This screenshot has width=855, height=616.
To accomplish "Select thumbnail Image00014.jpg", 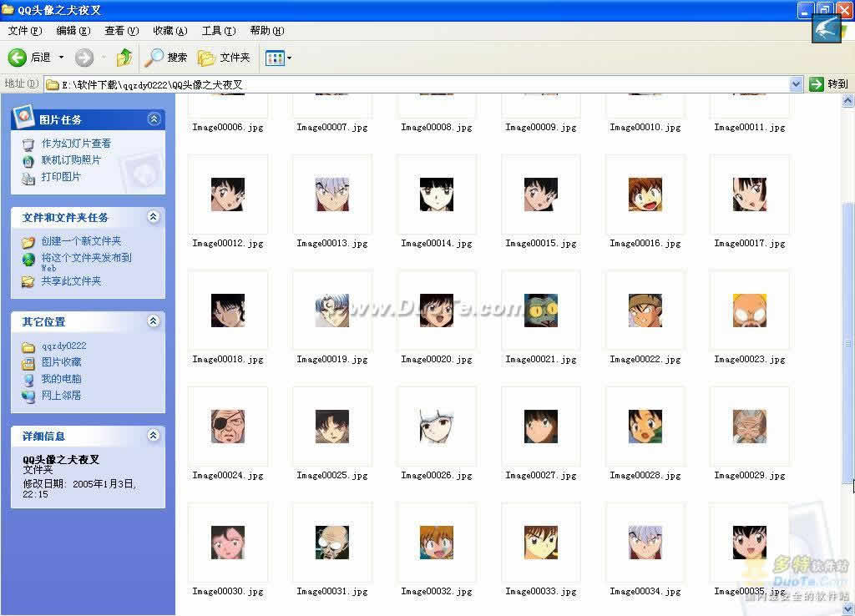I will coord(437,194).
